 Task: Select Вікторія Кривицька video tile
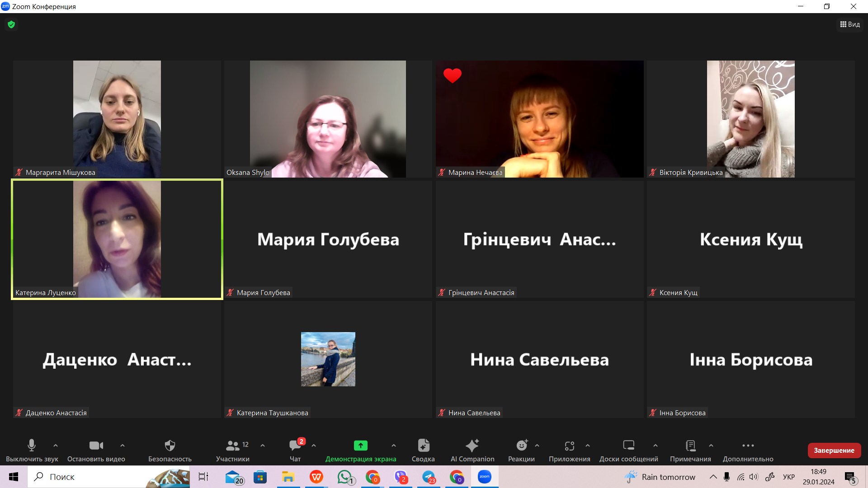(x=751, y=119)
